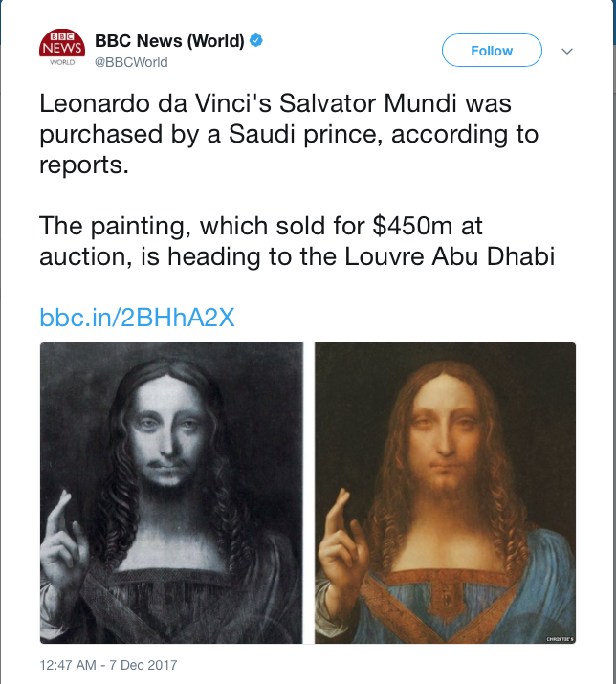This screenshot has height=684, width=616.
Task: Click the blue verified checkmark badge
Action: pos(256,40)
